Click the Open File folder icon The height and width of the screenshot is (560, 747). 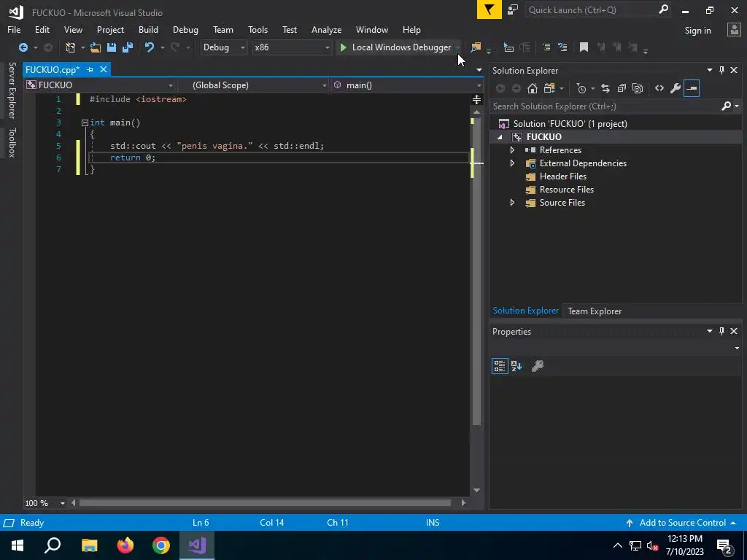pos(96,47)
